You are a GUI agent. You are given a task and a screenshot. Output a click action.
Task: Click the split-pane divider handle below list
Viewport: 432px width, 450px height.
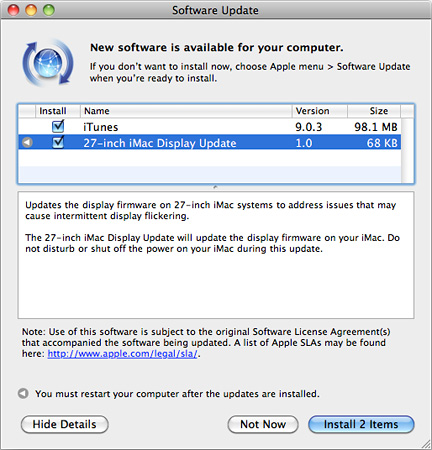215,187
